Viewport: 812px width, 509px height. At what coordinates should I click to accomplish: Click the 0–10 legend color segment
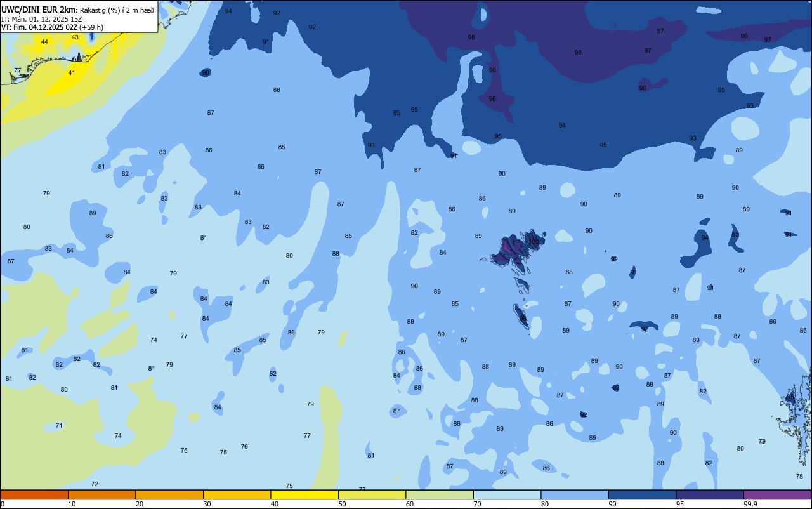tap(34, 494)
